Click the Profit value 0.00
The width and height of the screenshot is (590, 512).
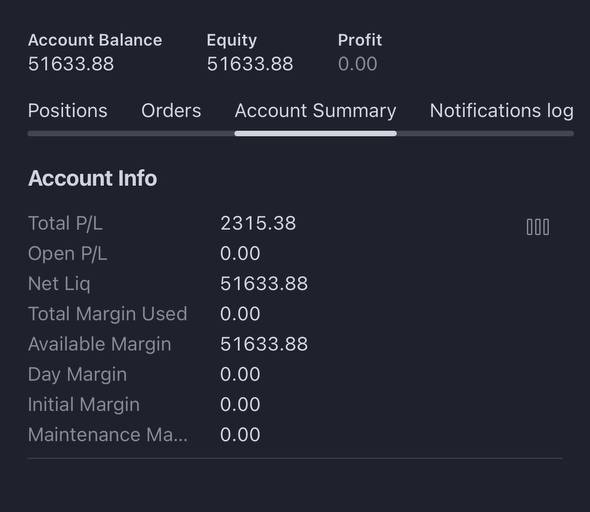357,64
